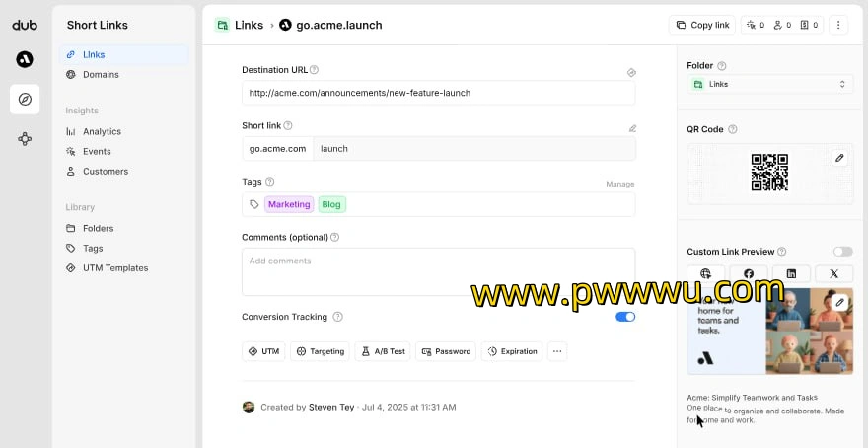868x448 pixels.
Task: Select the Facebook preview icon
Action: 749,273
